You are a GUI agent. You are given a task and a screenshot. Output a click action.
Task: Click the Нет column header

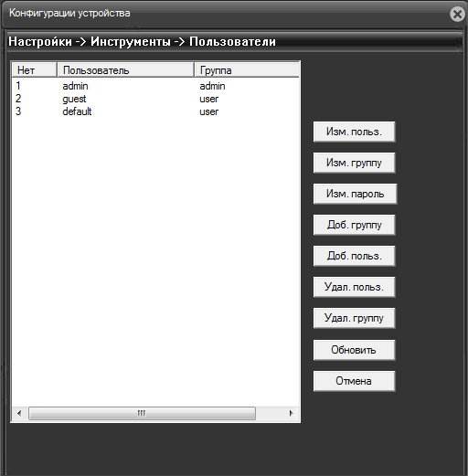35,70
